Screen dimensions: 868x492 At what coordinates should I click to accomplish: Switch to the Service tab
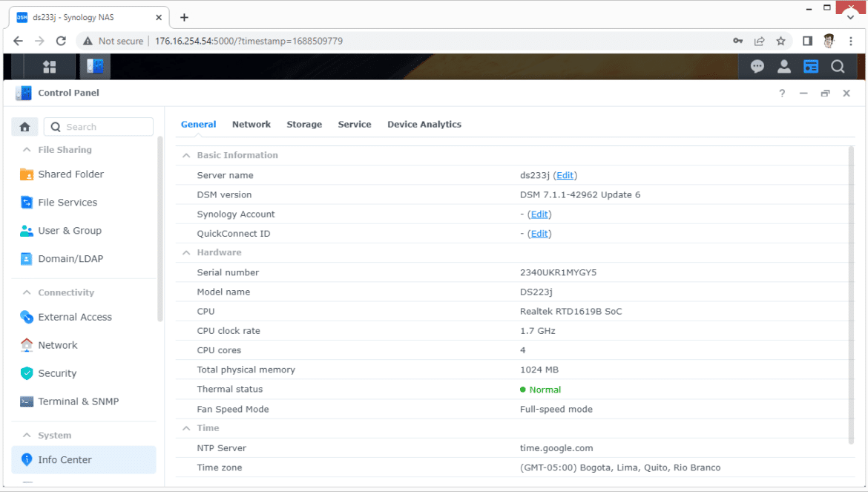pyautogui.click(x=355, y=125)
